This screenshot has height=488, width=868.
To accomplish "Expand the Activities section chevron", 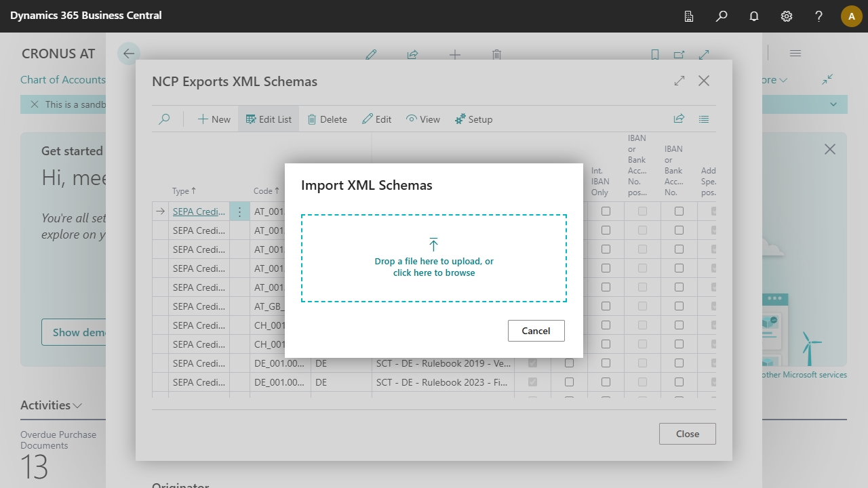I will pyautogui.click(x=77, y=405).
